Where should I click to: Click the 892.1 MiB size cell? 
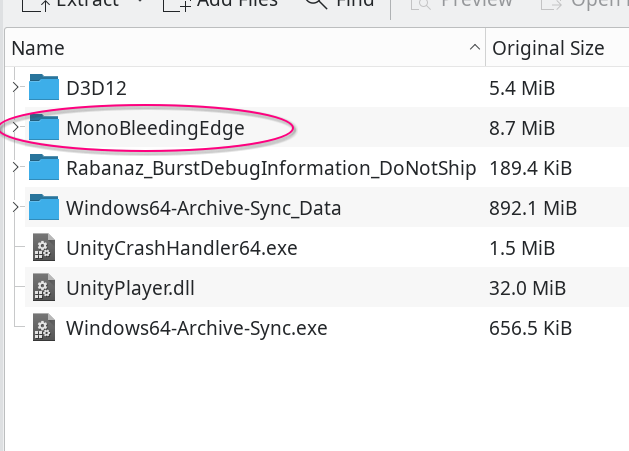[533, 208]
